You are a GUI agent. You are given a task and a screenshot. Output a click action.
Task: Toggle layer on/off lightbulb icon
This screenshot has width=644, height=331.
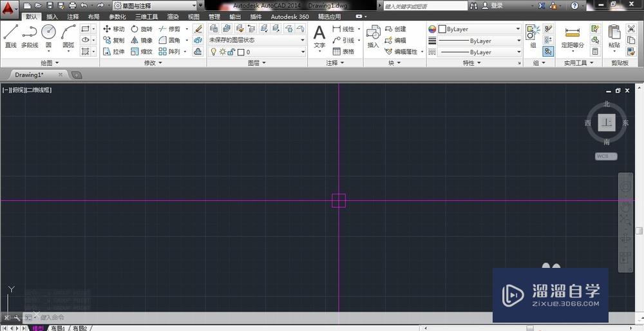click(213, 52)
